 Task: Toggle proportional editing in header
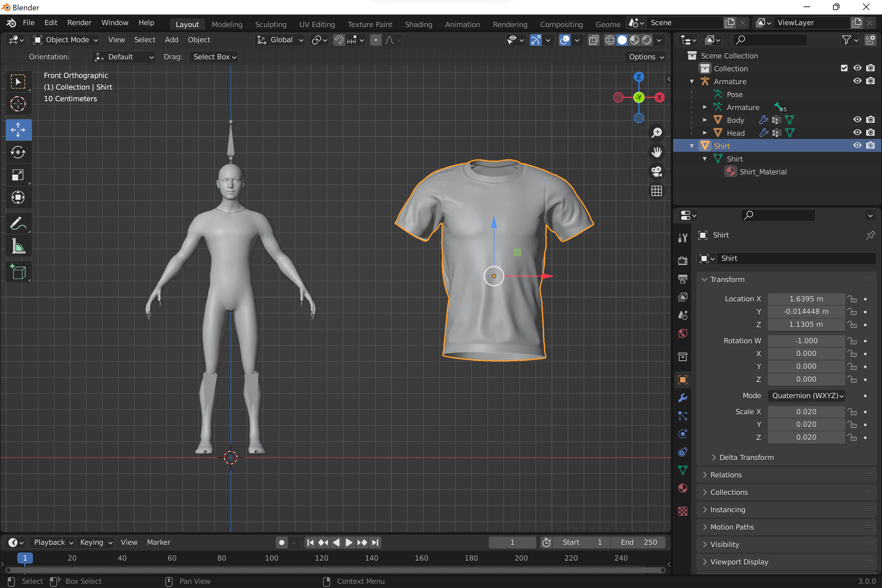(x=376, y=40)
